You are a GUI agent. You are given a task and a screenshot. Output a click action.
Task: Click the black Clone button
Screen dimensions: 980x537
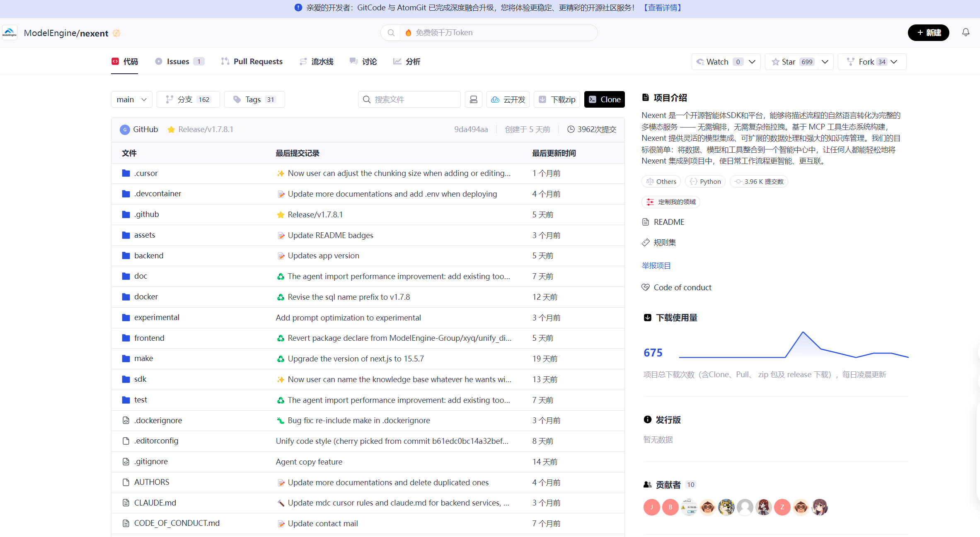coord(604,99)
